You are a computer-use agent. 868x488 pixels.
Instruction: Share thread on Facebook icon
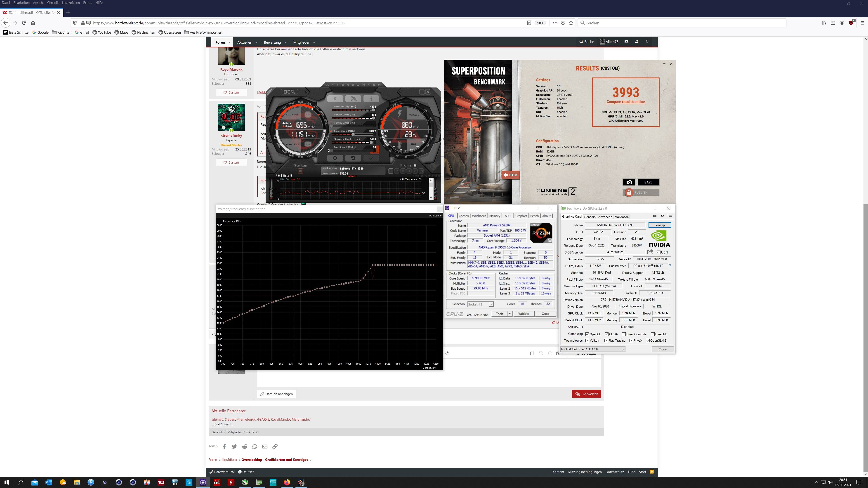pyautogui.click(x=224, y=447)
